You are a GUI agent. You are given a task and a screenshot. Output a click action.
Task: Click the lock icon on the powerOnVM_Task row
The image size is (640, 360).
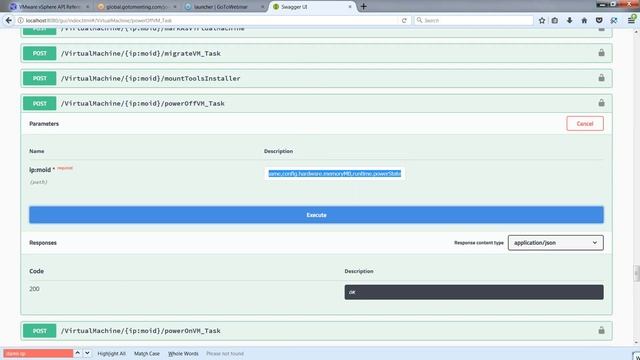601,330
